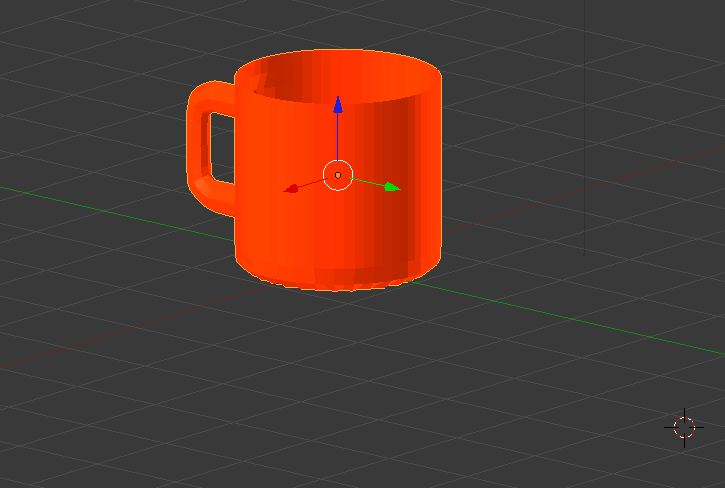Click the white circle at gizmo center
The width and height of the screenshot is (725, 488).
point(338,175)
